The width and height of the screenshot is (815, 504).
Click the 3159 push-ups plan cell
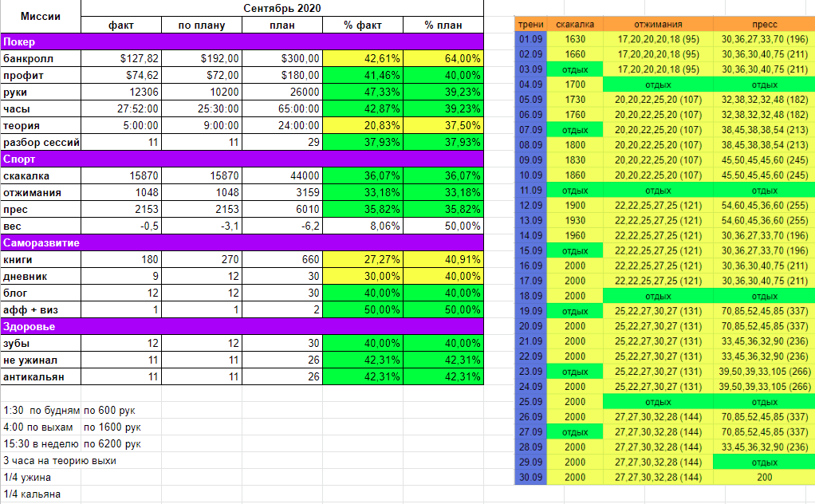point(282,193)
